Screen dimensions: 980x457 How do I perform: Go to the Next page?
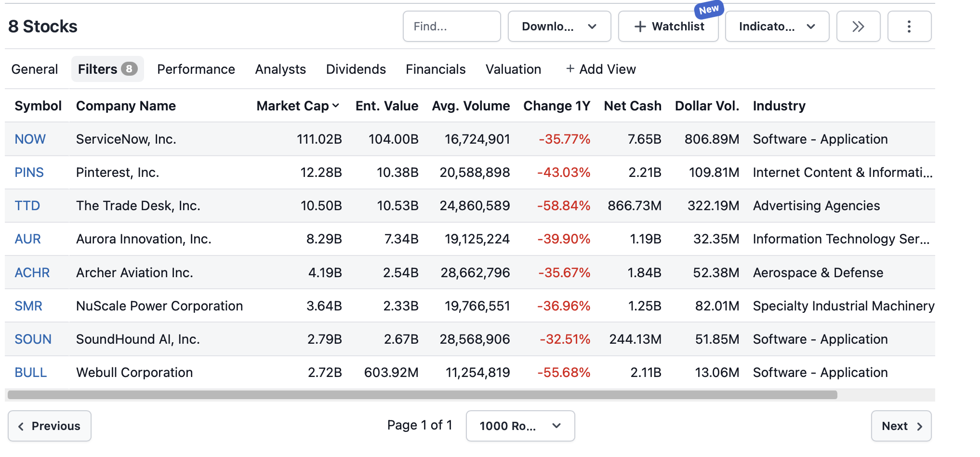coord(901,426)
